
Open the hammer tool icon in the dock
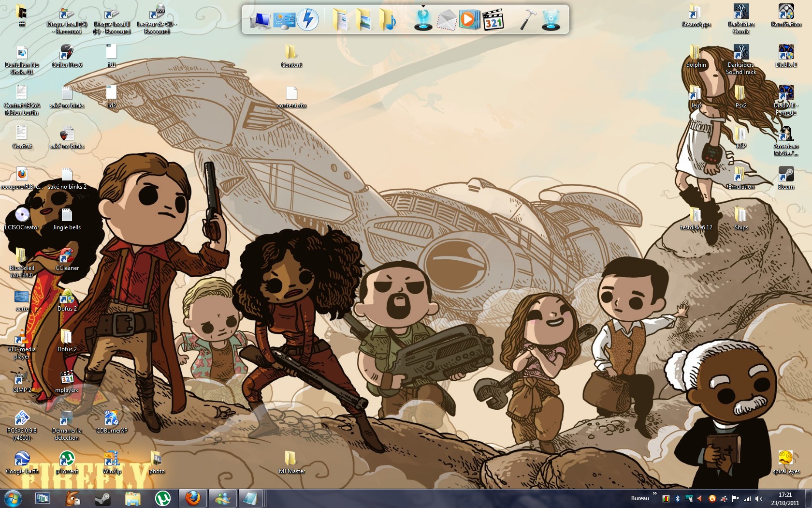pyautogui.click(x=527, y=20)
